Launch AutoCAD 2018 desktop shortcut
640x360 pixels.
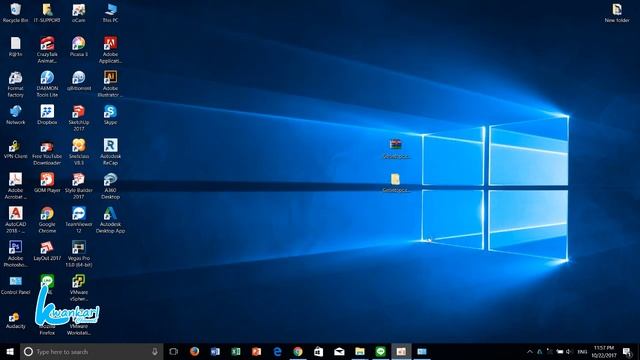click(x=16, y=220)
